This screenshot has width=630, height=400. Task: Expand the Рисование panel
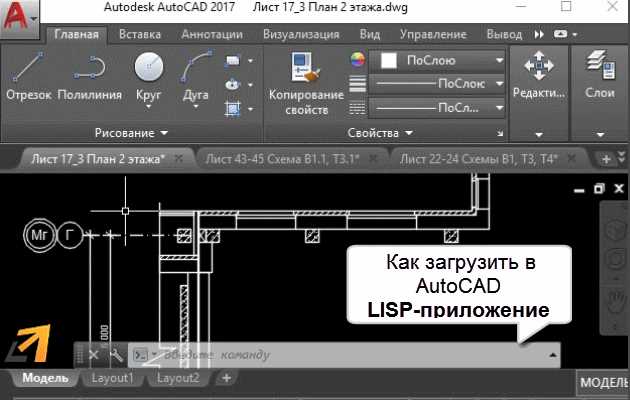pos(131,133)
